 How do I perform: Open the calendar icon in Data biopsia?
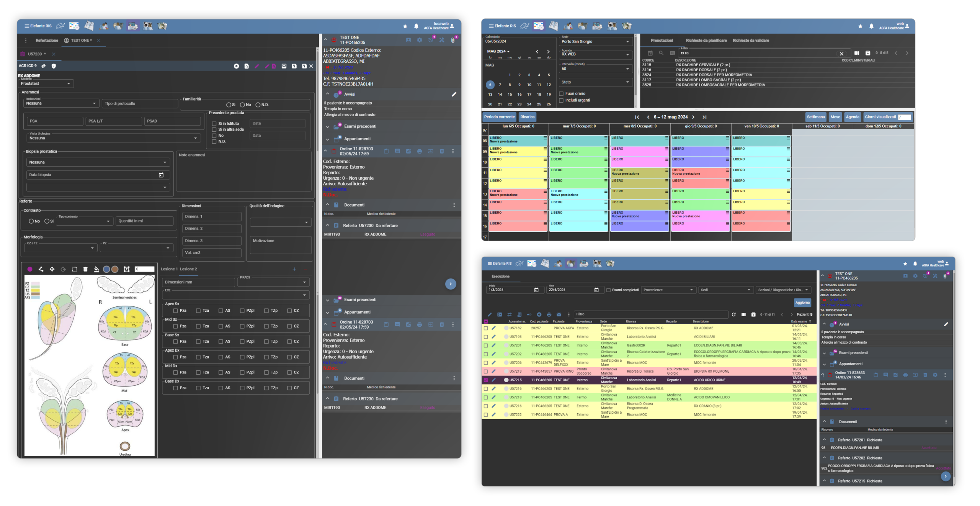(161, 175)
